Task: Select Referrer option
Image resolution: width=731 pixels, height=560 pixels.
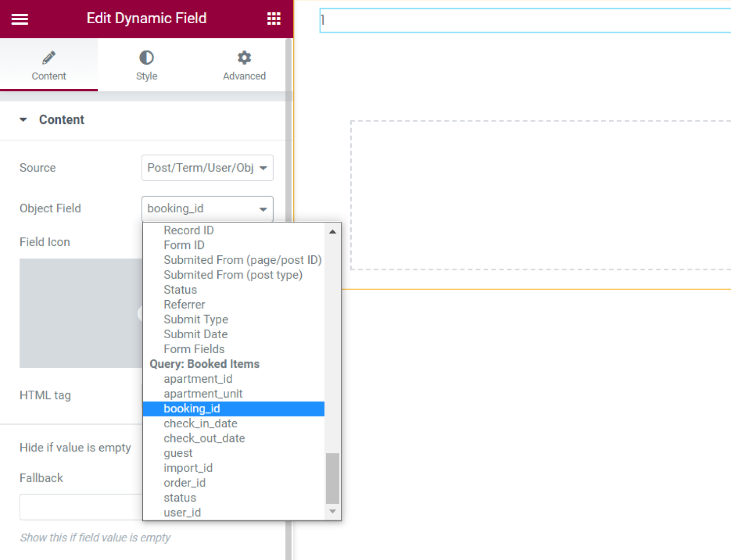Action: click(x=234, y=304)
